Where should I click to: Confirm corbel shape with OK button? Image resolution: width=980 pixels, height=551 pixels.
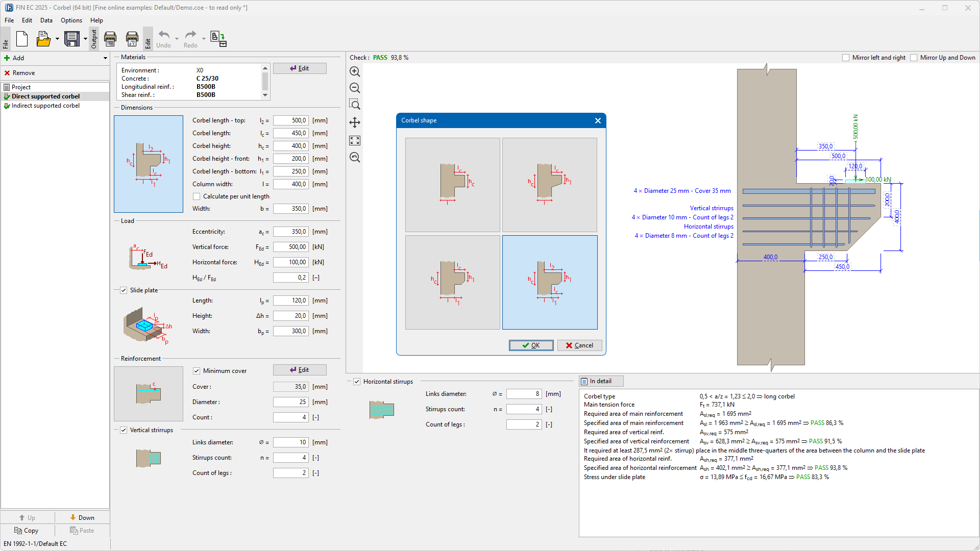531,345
